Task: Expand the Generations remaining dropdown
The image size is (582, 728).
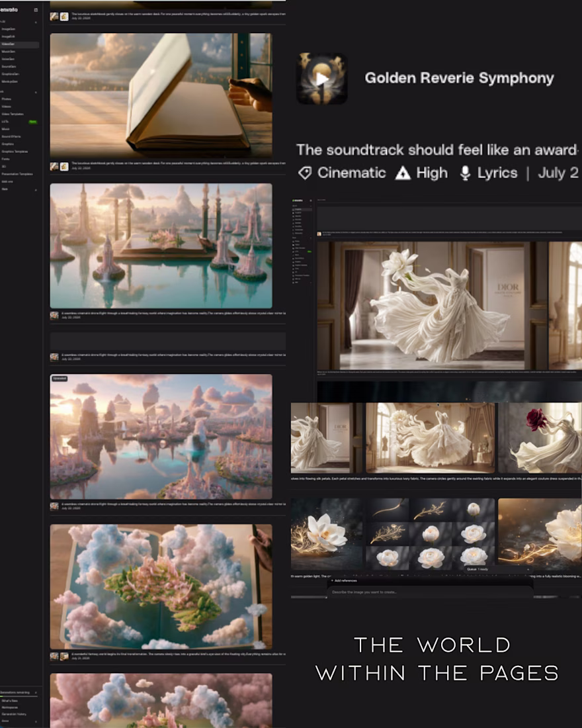Action: (36, 692)
